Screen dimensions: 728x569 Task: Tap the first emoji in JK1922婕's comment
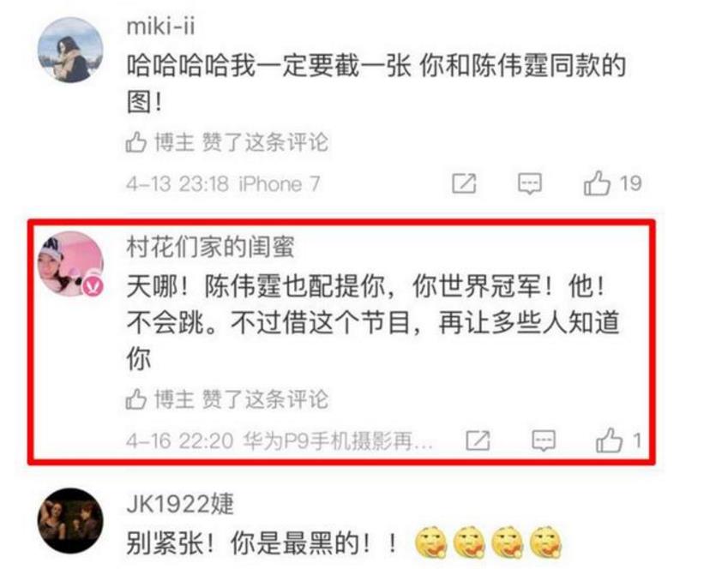coord(430,542)
